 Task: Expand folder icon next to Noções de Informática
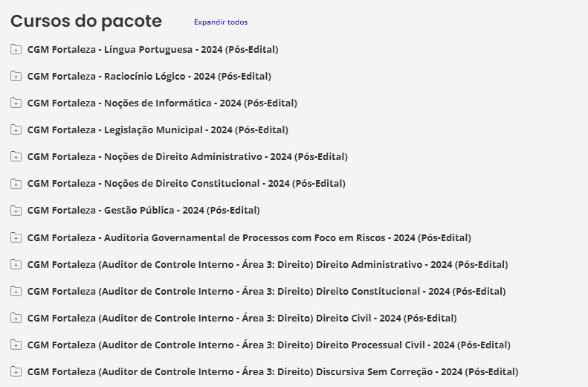(16, 103)
